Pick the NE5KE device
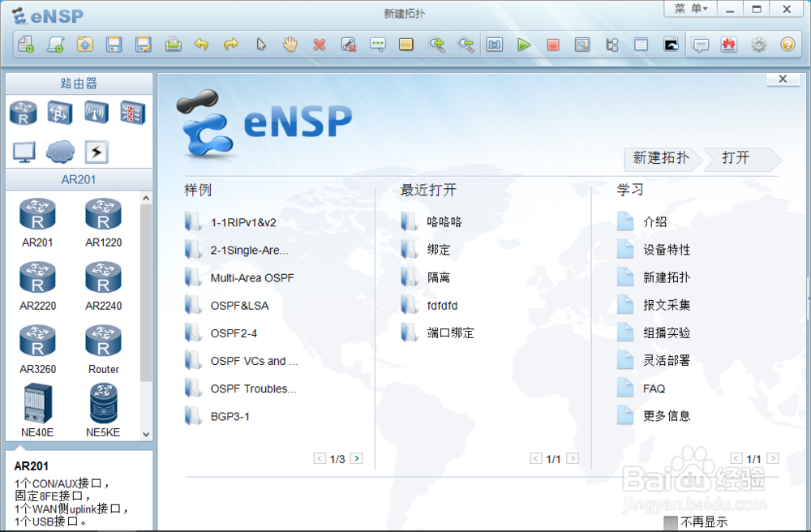The image size is (811, 532). 104,410
